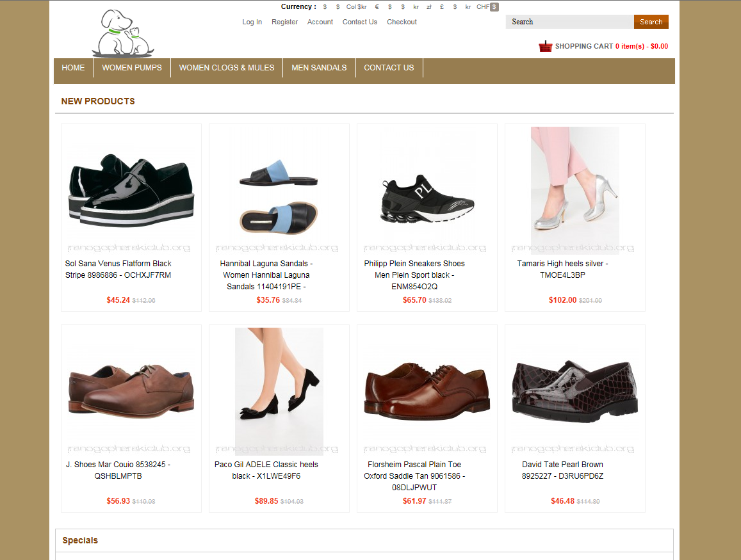
Task: Open the David Tate Pearl Brown title
Action: [562, 470]
